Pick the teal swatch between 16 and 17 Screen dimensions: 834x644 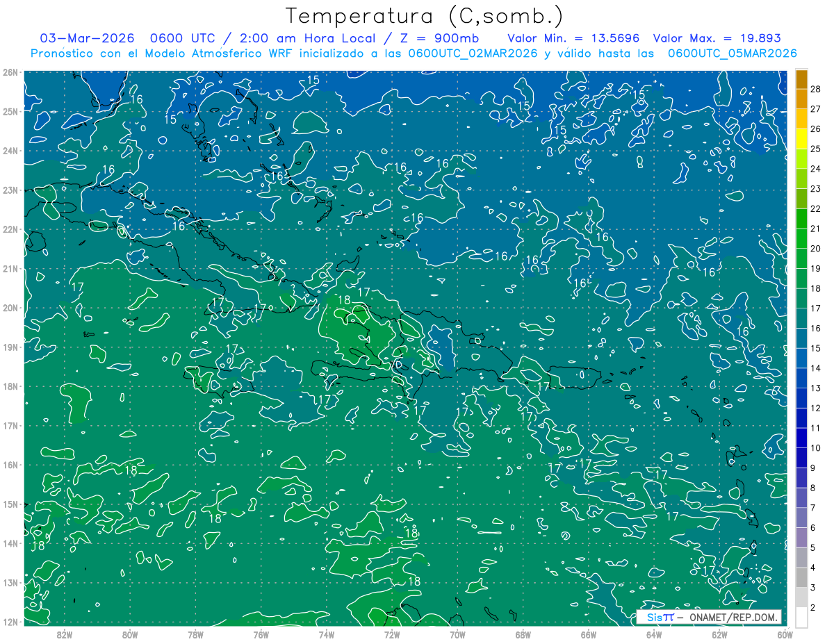801,318
